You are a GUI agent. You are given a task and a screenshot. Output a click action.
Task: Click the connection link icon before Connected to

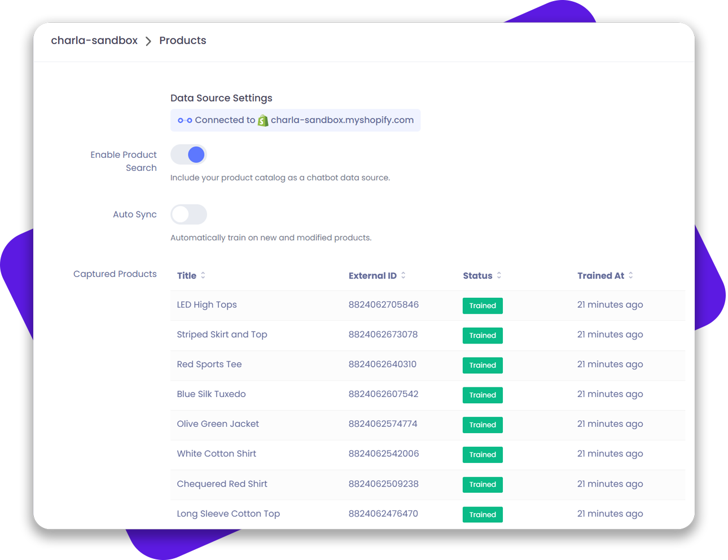[185, 120]
